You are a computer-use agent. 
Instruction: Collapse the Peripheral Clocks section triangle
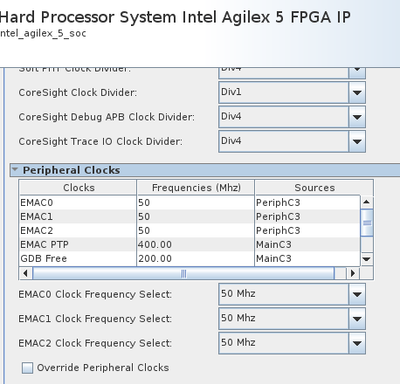click(15, 169)
